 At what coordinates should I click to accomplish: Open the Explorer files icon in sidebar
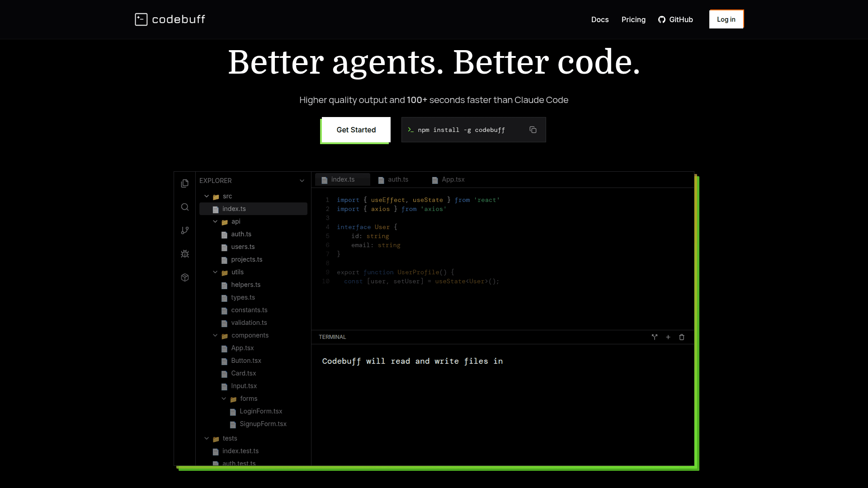pyautogui.click(x=185, y=183)
